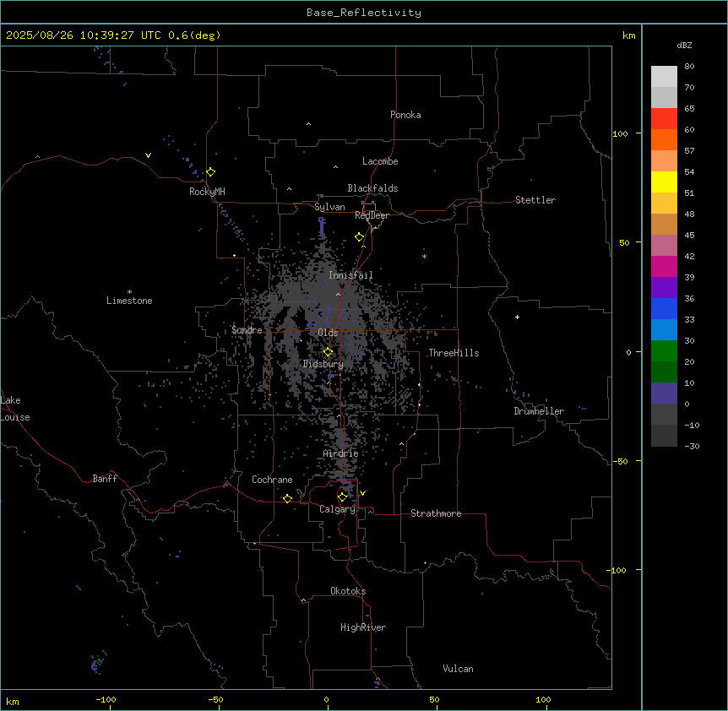Click the yellow station marker near RockyMH
This screenshot has height=711, width=728.
pos(211,172)
